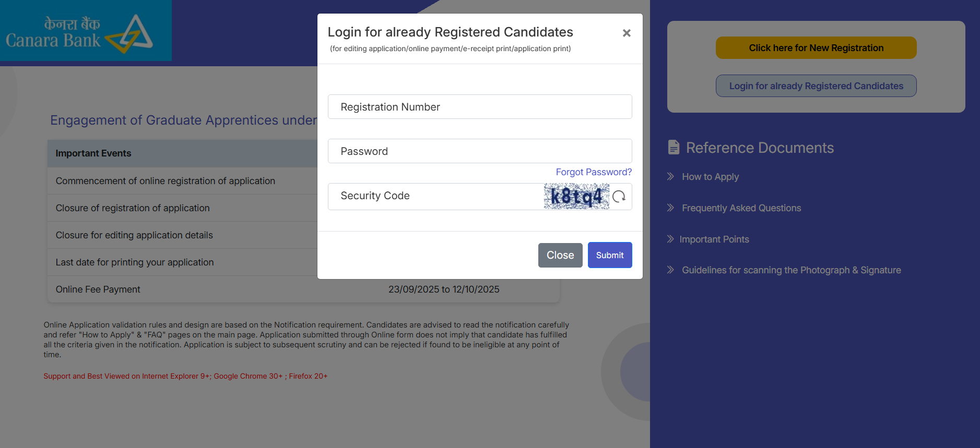Click chevron icon beside How to Apply
980x448 pixels.
pyautogui.click(x=670, y=177)
